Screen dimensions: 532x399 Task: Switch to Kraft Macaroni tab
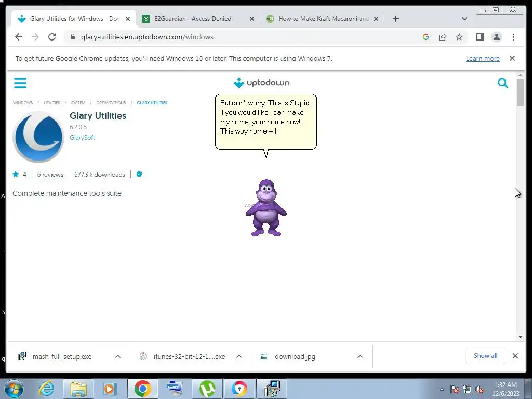point(323,19)
